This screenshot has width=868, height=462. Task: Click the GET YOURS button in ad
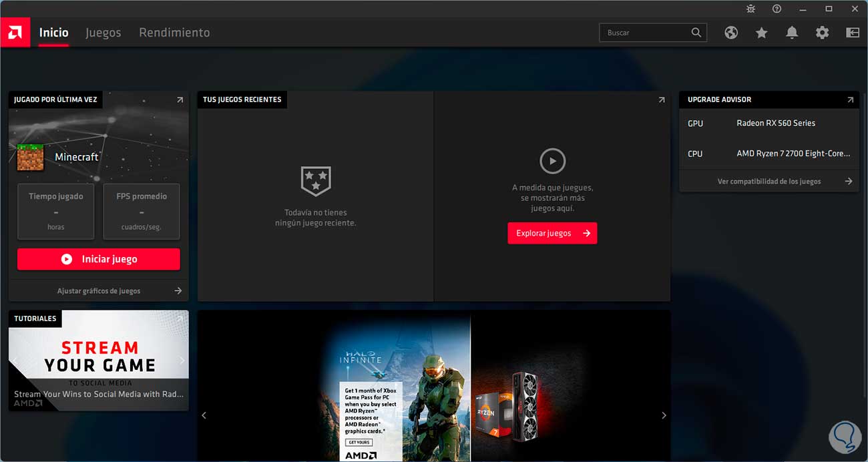click(x=359, y=442)
